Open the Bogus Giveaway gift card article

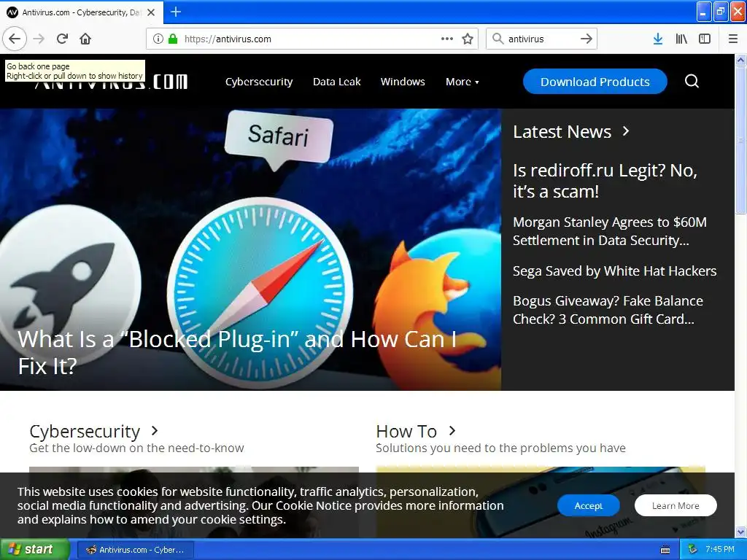[608, 309]
